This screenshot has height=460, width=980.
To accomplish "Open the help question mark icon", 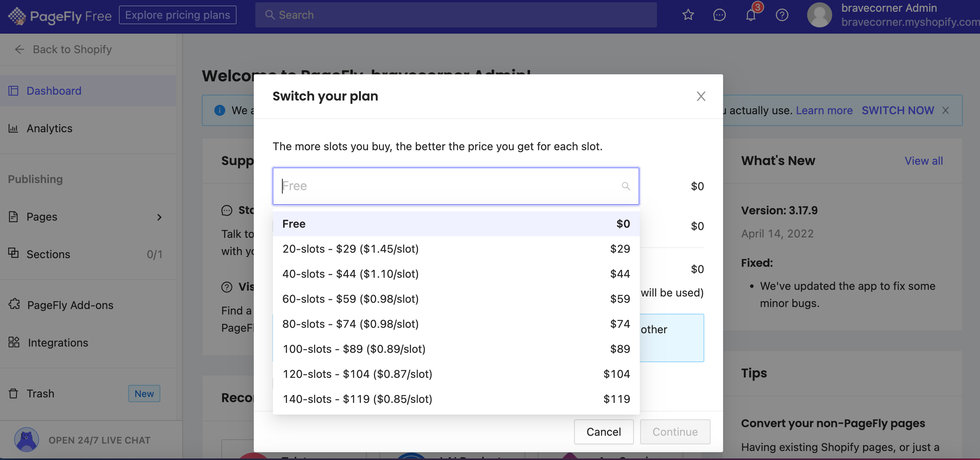I will tap(782, 15).
